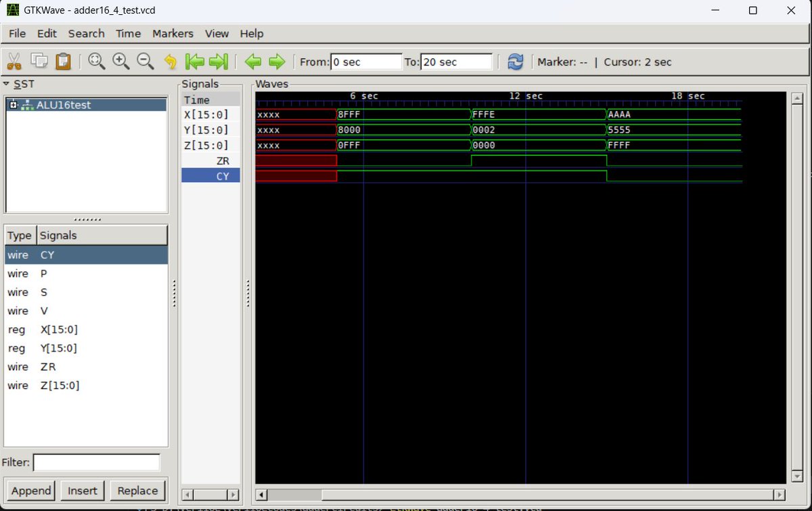Image resolution: width=812 pixels, height=511 pixels.
Task: Click the Zoom Fit magnifier icon
Action: pyautogui.click(x=97, y=62)
